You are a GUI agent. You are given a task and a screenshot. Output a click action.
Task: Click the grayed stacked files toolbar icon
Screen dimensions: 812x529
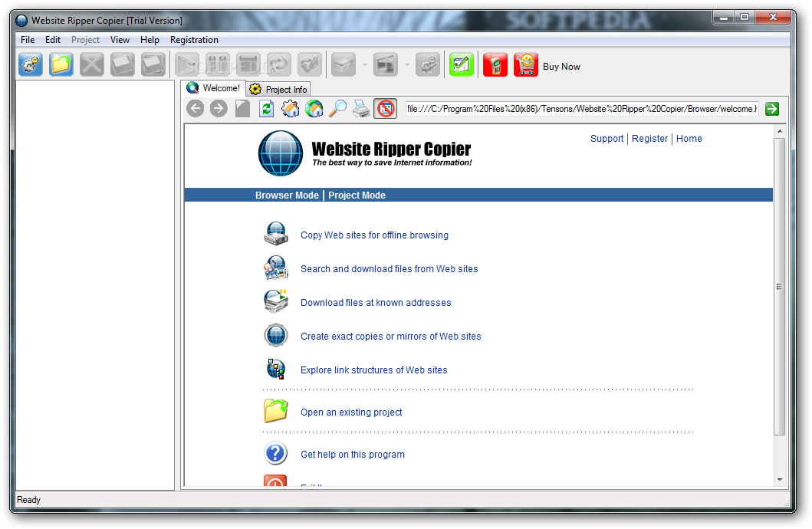click(344, 65)
